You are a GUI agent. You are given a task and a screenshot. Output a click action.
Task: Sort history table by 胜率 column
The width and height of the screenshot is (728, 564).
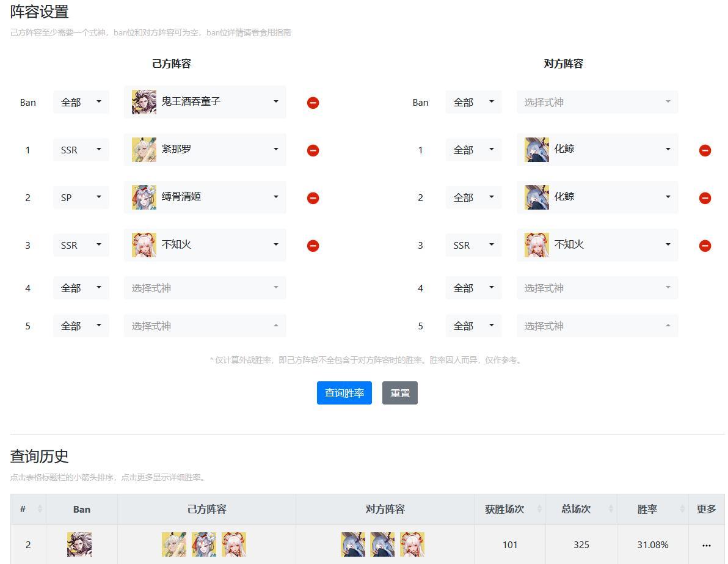point(682,509)
